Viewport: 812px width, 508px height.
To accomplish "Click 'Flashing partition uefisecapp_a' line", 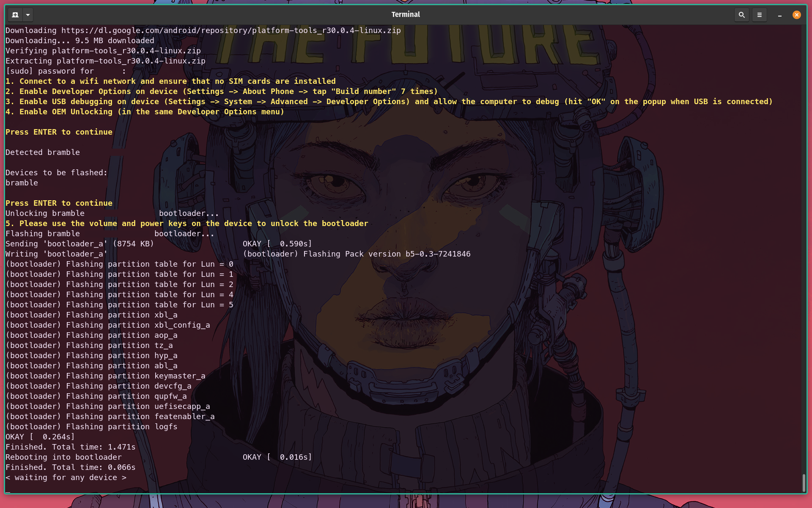I will pos(108,406).
